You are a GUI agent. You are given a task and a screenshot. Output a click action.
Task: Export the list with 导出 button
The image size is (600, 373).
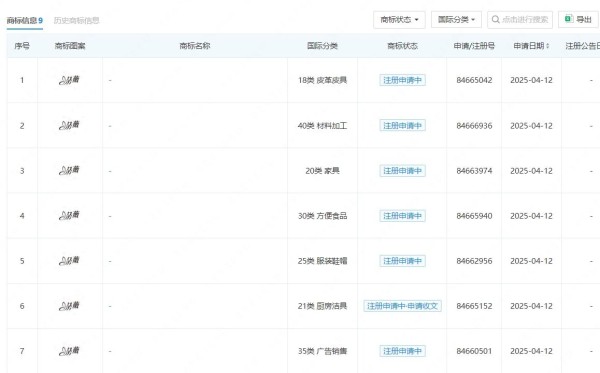(x=578, y=20)
